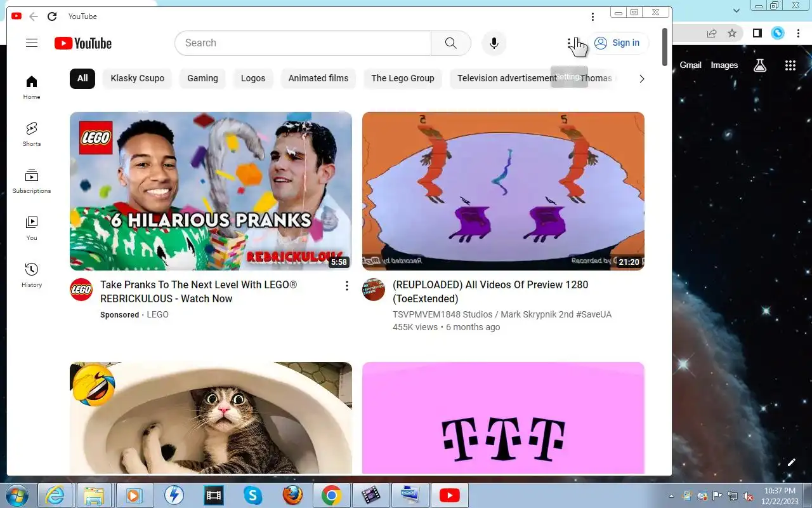Launch Internet Explorer from taskbar

(55, 495)
